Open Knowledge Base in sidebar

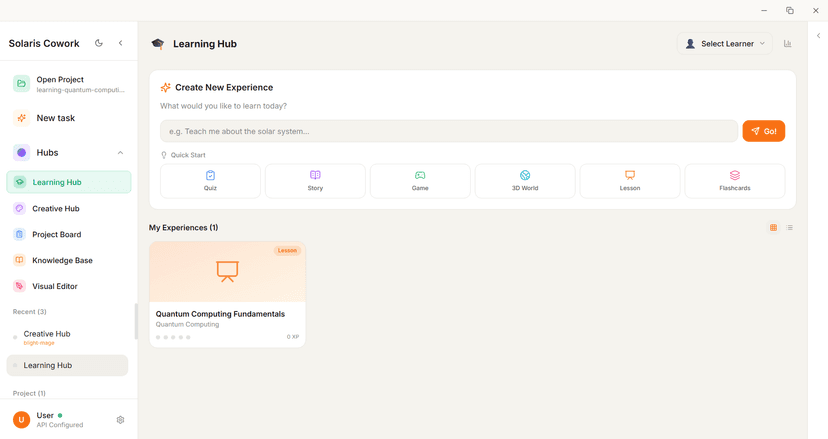(69, 260)
